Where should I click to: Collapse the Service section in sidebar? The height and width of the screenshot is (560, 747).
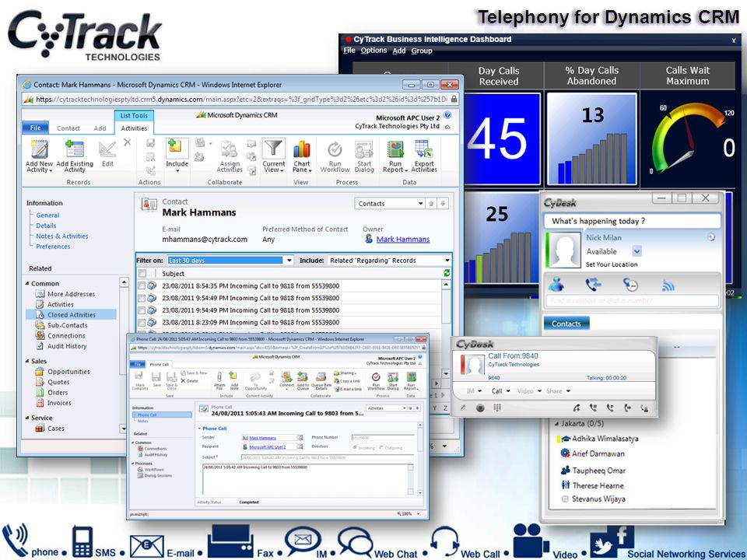[x=27, y=418]
